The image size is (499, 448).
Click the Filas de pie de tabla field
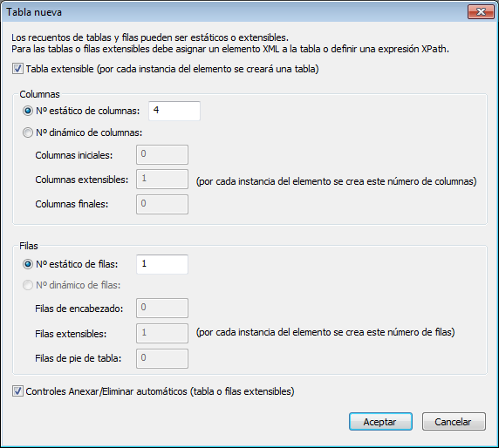162,358
